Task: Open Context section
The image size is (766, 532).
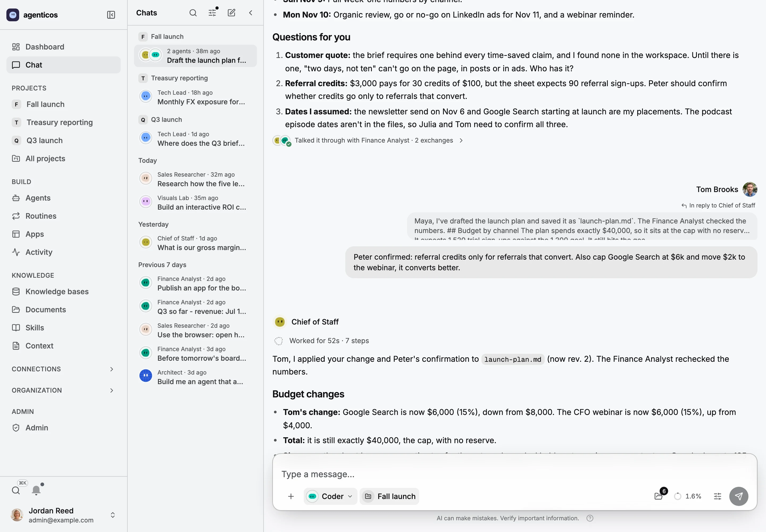Action: tap(63, 346)
